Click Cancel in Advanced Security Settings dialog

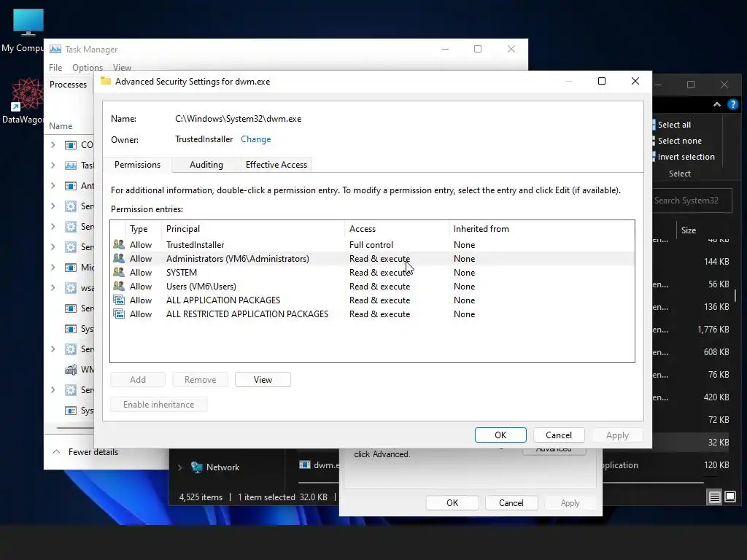558,435
